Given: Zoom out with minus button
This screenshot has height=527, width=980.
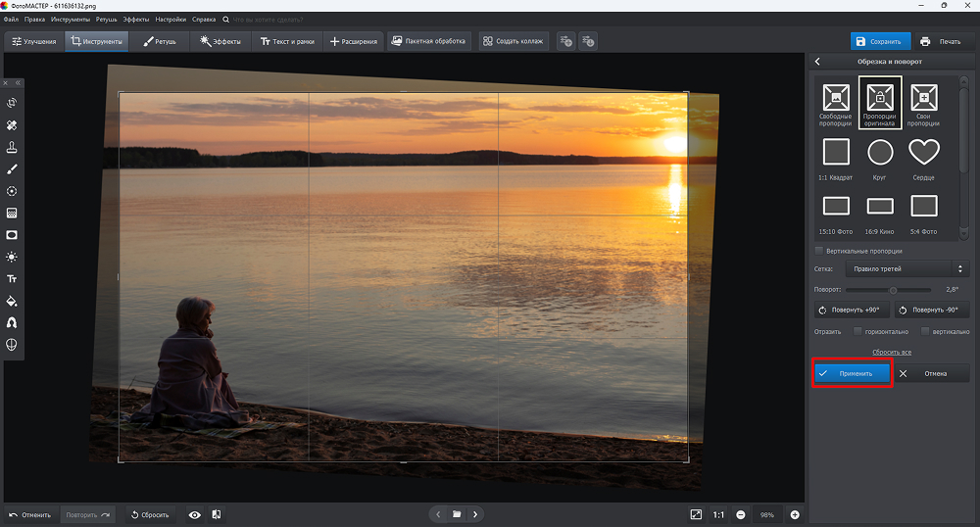Looking at the screenshot, I should [x=741, y=514].
